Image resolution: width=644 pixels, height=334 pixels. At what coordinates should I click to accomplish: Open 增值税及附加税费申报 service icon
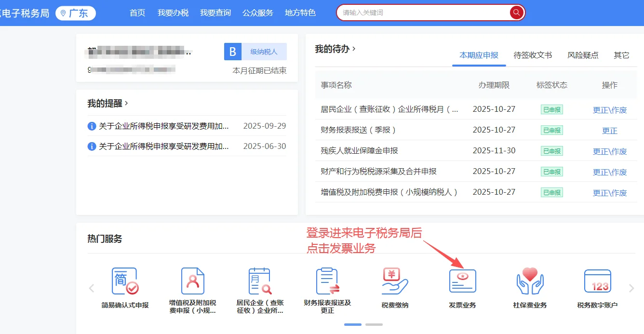click(x=192, y=281)
